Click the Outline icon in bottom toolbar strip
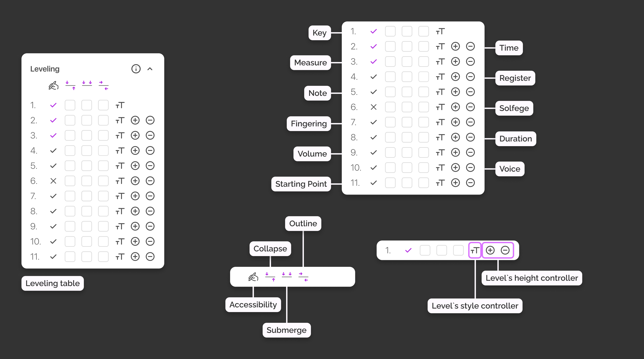644x359 pixels. click(304, 277)
